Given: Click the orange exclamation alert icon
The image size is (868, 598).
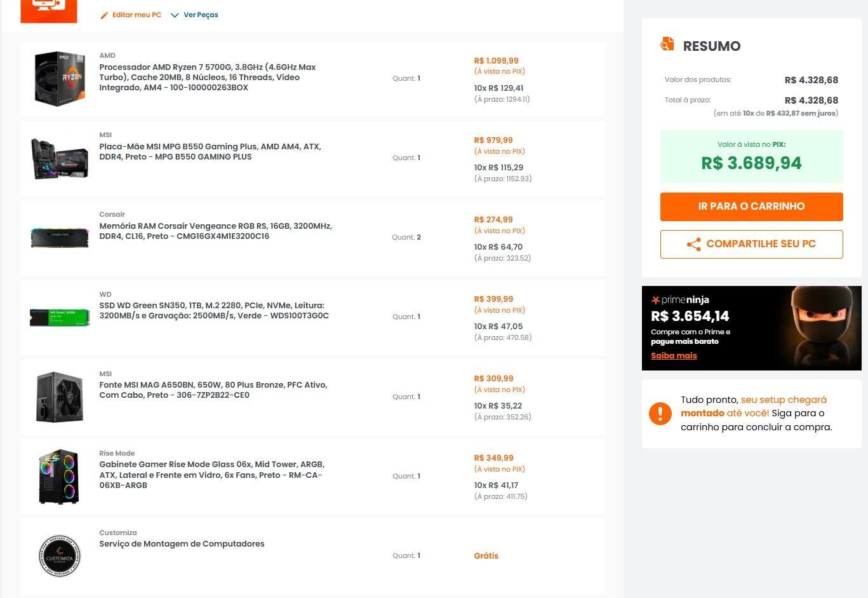Looking at the screenshot, I should click(x=660, y=414).
